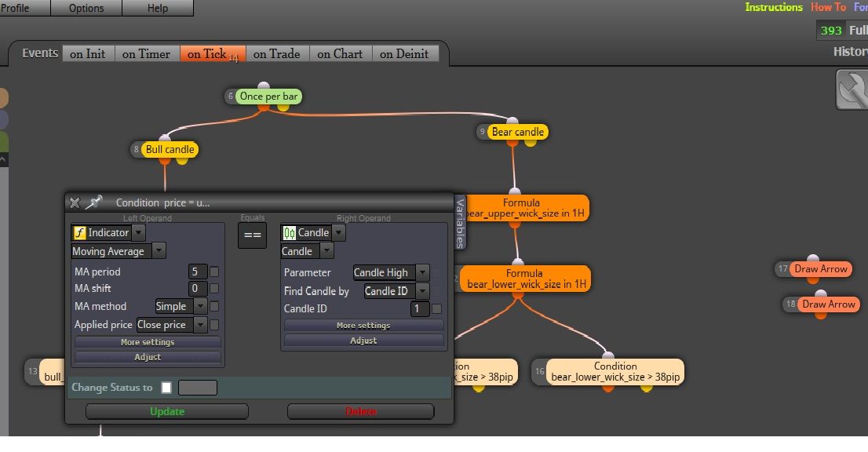Image resolution: width=868 pixels, height=452 pixels.
Task: Switch to the on Trade event tab
Action: coord(277,53)
